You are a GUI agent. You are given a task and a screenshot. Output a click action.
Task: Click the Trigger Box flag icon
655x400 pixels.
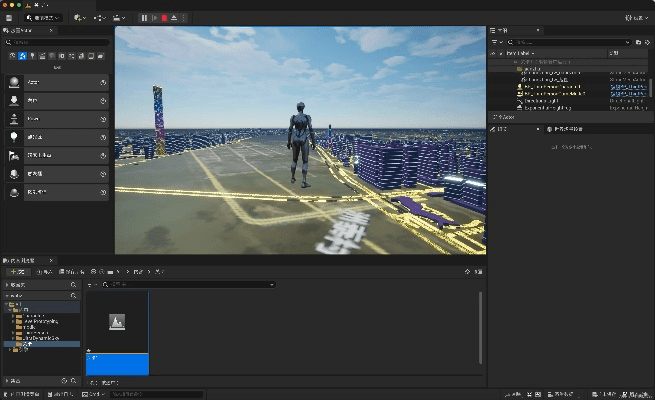coord(15,155)
